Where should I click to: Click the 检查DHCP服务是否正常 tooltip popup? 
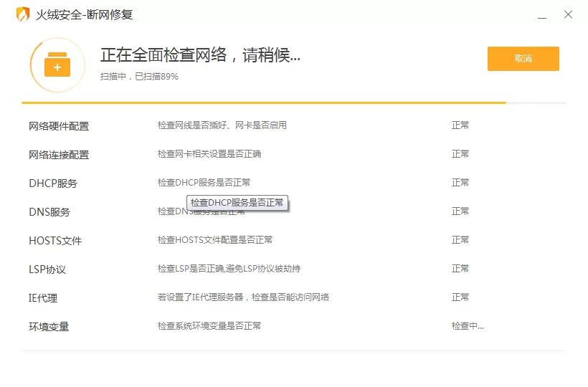(x=237, y=203)
